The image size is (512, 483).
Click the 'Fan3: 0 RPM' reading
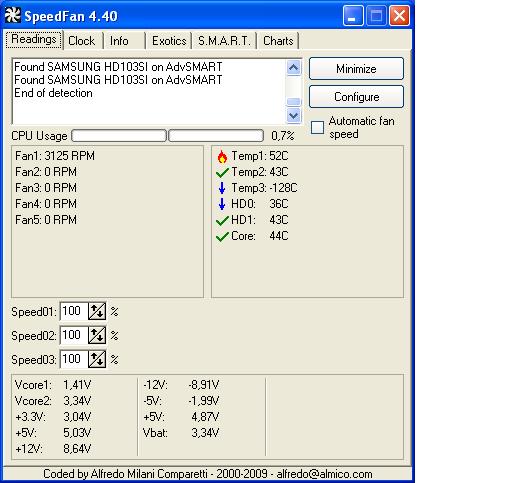[46, 188]
